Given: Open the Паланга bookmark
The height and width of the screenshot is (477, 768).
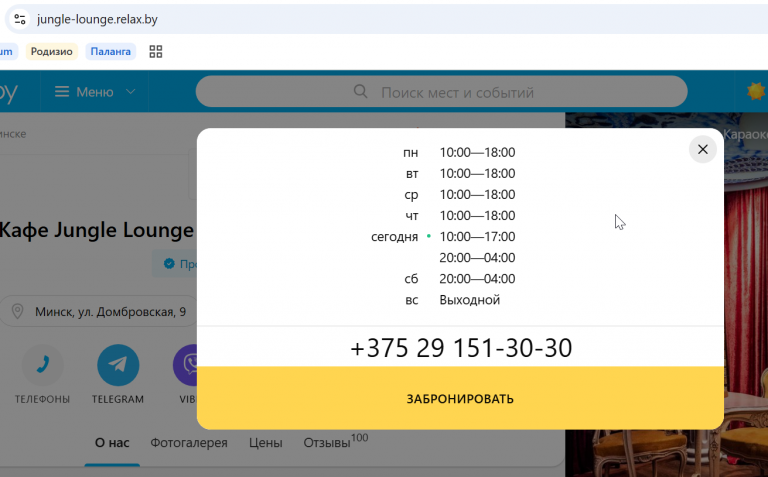Looking at the screenshot, I should [x=111, y=51].
